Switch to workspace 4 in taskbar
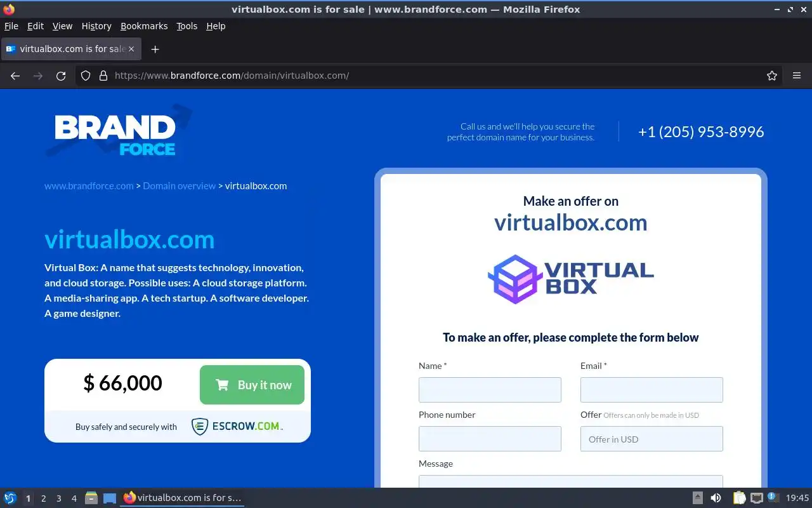This screenshot has height=508, width=812. (74, 498)
